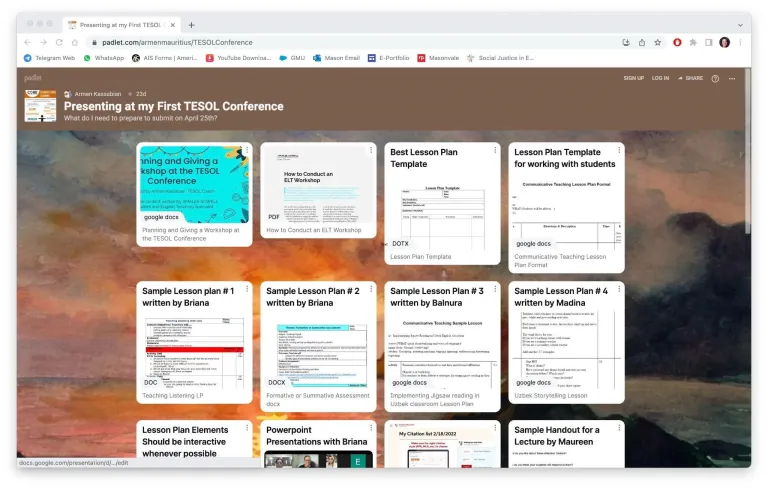The height and width of the screenshot is (488, 768).
Task: Open the browser extensions puzzle icon
Action: [693, 43]
